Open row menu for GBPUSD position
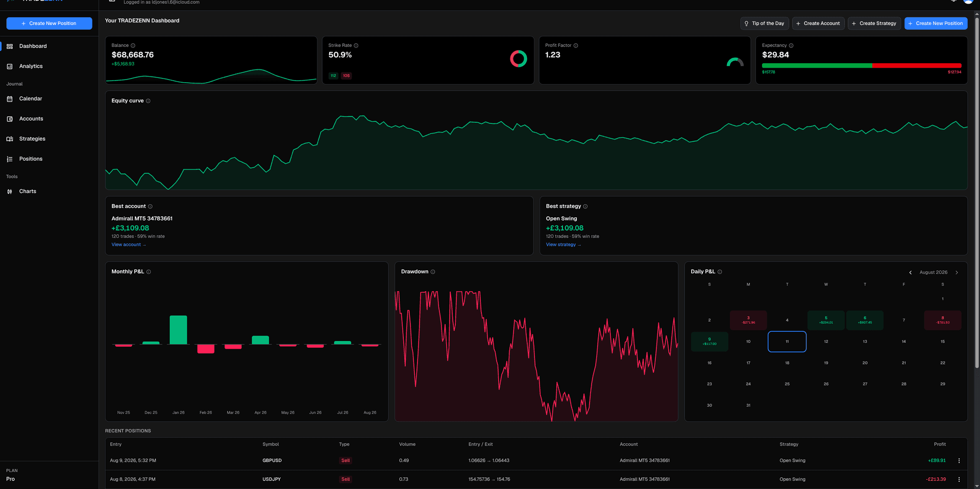The height and width of the screenshot is (489, 980). (959, 461)
